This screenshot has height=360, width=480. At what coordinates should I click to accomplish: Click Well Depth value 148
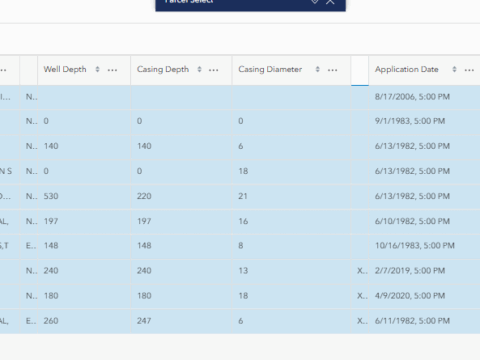click(51, 246)
